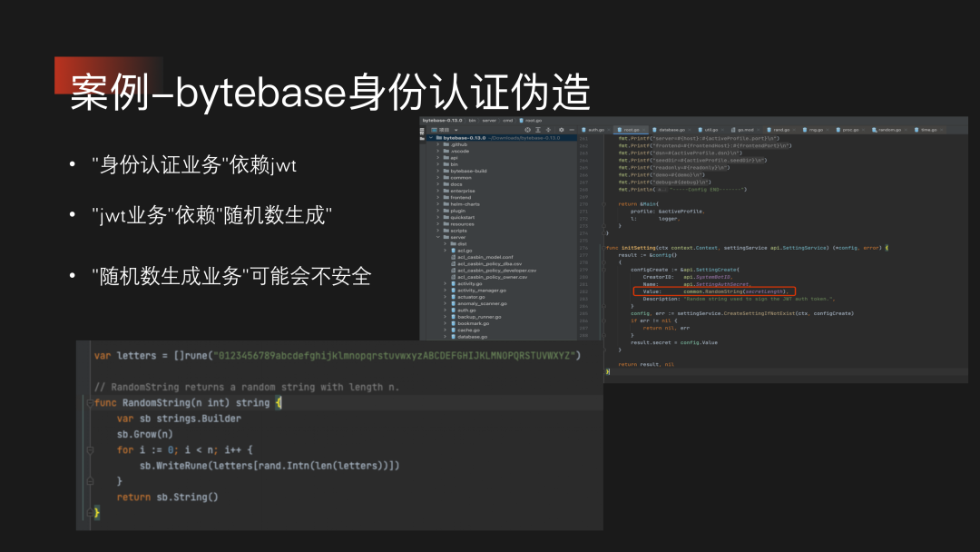Click the acl_casbin_model.conf file icon

tap(453, 257)
